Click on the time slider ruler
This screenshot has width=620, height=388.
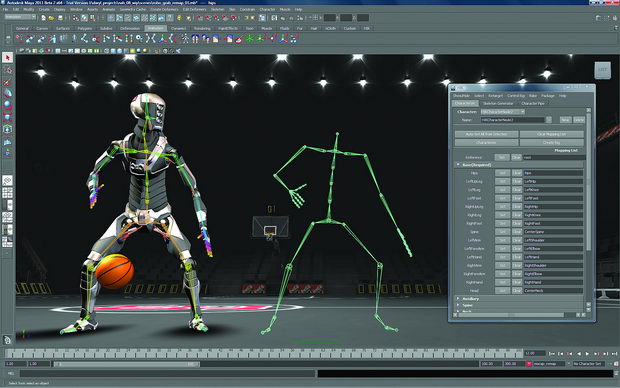[x=265, y=353]
